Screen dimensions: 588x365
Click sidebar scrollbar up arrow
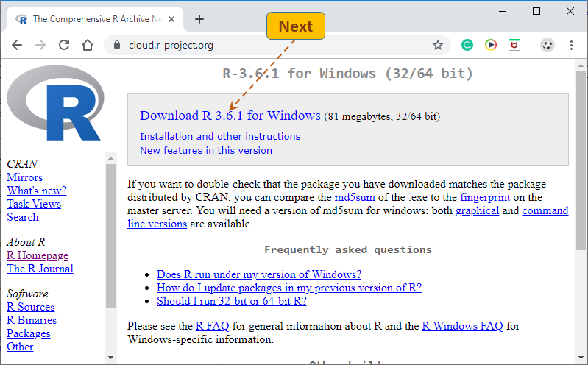tap(110, 158)
